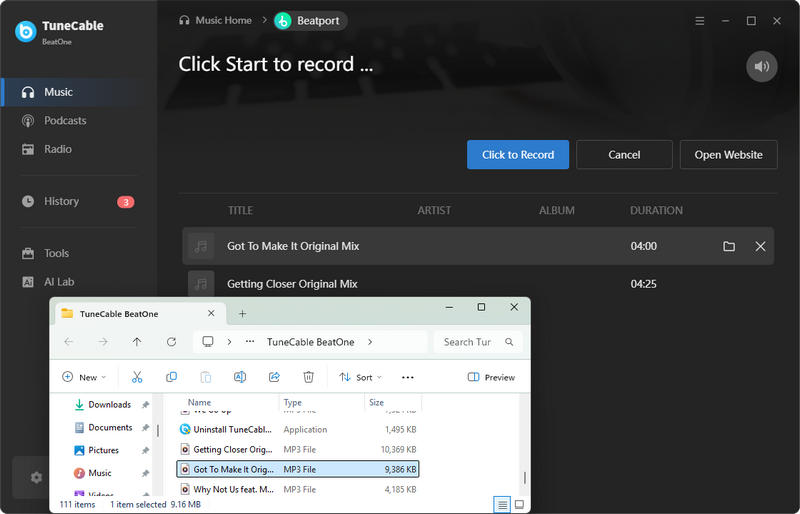This screenshot has height=514, width=800.
Task: Click music note thumbnail of Got To Make It
Action: pos(201,246)
